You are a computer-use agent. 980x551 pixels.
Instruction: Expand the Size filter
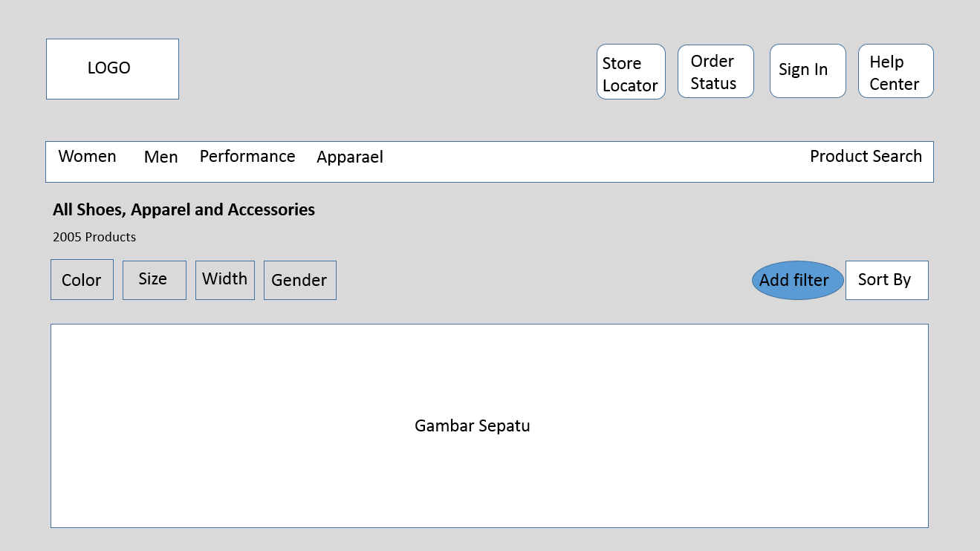(154, 279)
